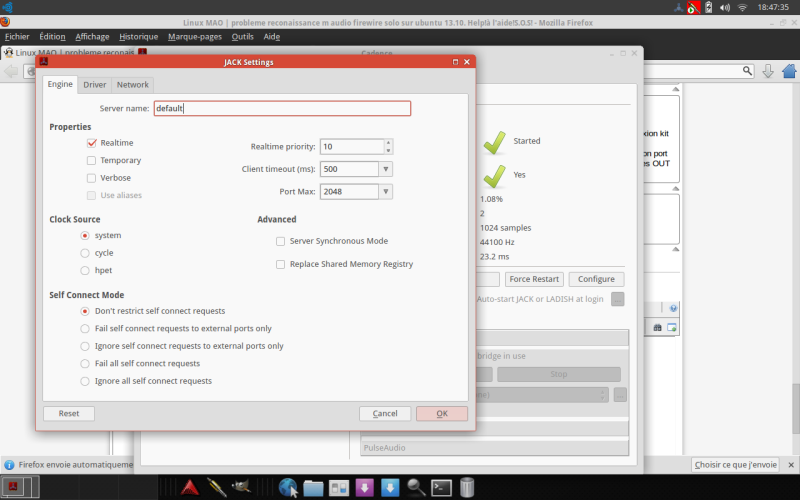Click the Firefox home button

tap(789, 71)
